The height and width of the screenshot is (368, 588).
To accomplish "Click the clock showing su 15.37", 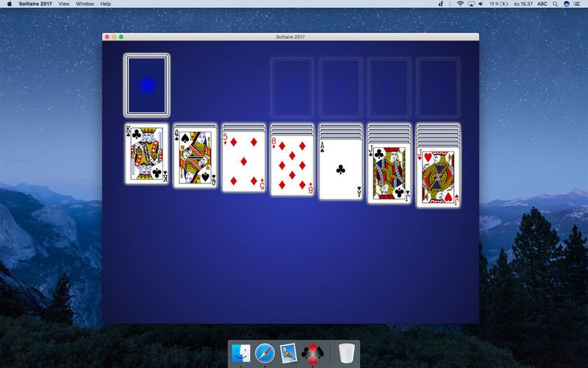I will pos(523,4).
